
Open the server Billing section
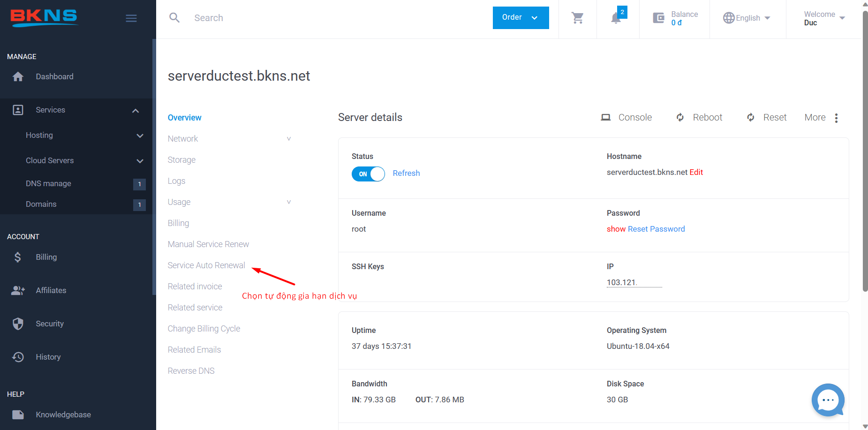[x=178, y=223]
